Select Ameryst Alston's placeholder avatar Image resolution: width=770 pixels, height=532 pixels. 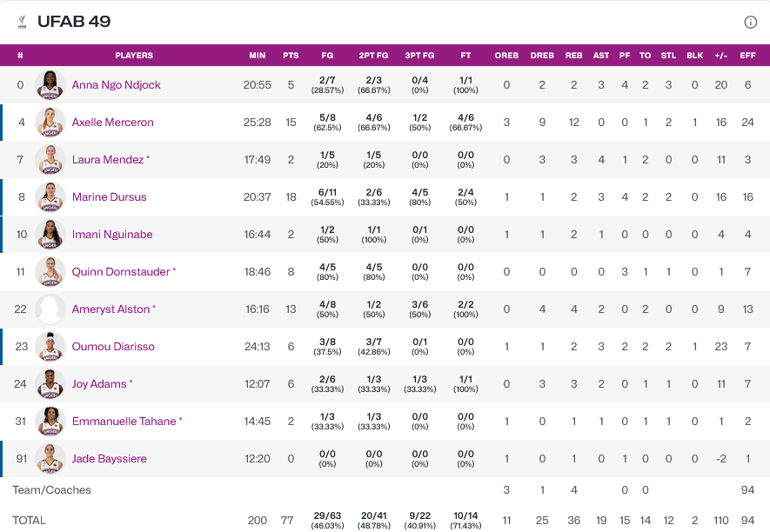coord(50,309)
